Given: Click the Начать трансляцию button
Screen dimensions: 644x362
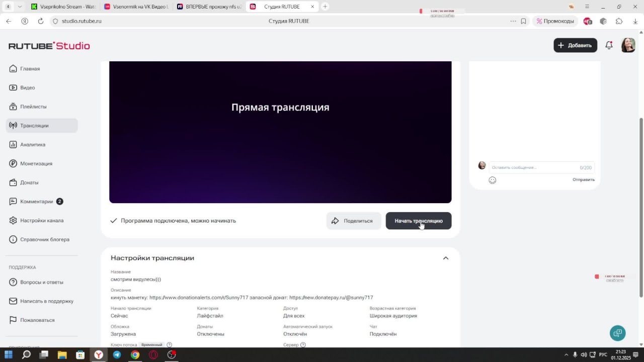Looking at the screenshot, I should (x=419, y=221).
